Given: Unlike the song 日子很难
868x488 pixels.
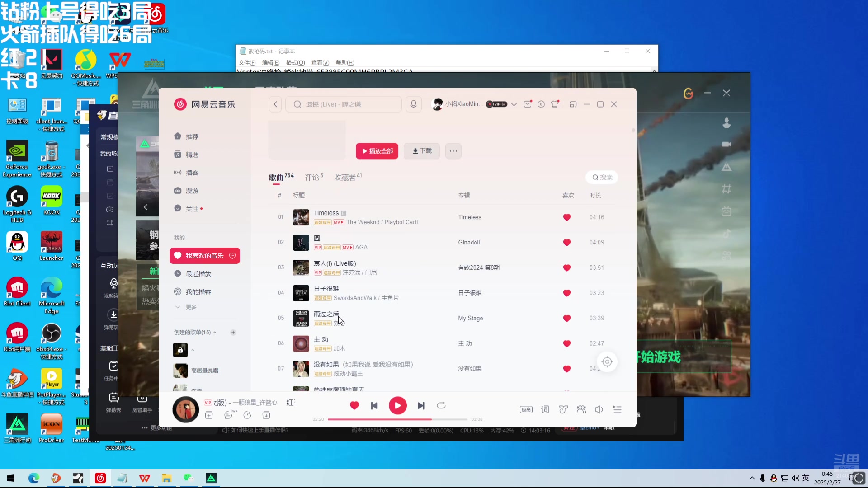Looking at the screenshot, I should coord(566,293).
